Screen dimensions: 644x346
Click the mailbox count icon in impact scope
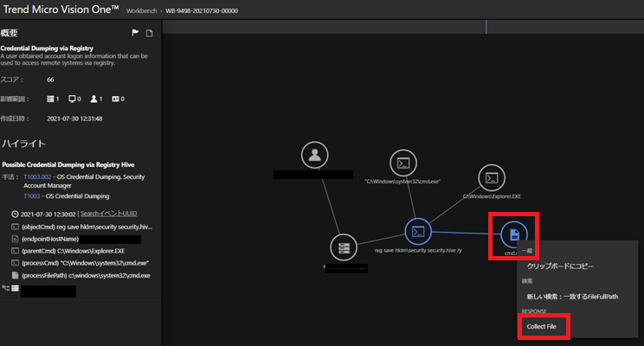click(115, 99)
